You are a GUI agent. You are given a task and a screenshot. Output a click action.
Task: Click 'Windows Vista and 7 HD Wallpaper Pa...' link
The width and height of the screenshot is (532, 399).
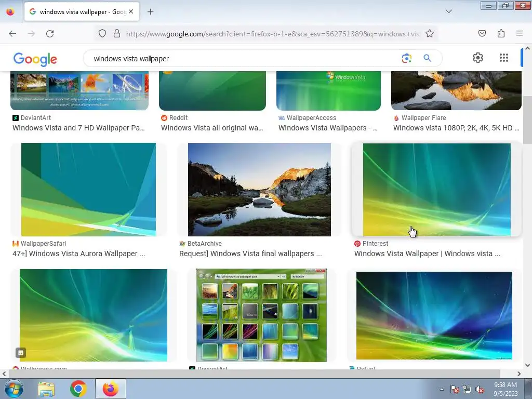tap(79, 128)
